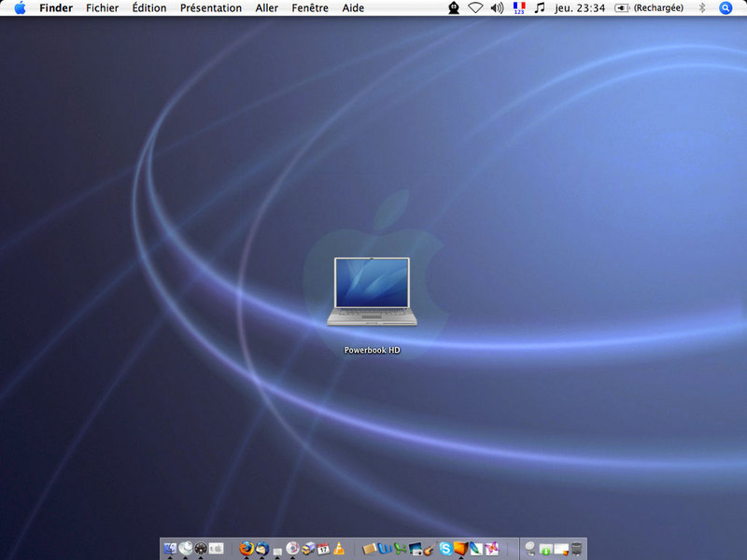The image size is (747, 560).
Task: Click the green download arrow icon in Dock
Action: tap(545, 550)
